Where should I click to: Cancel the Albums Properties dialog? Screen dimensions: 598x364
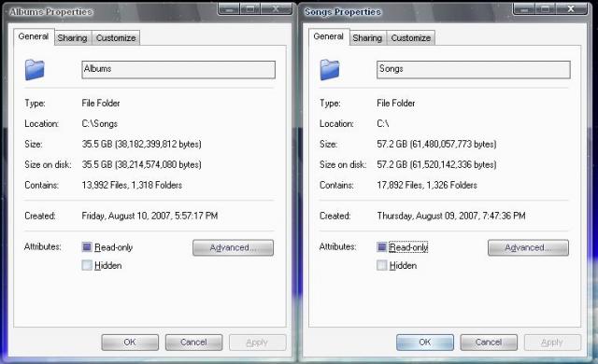tap(193, 343)
